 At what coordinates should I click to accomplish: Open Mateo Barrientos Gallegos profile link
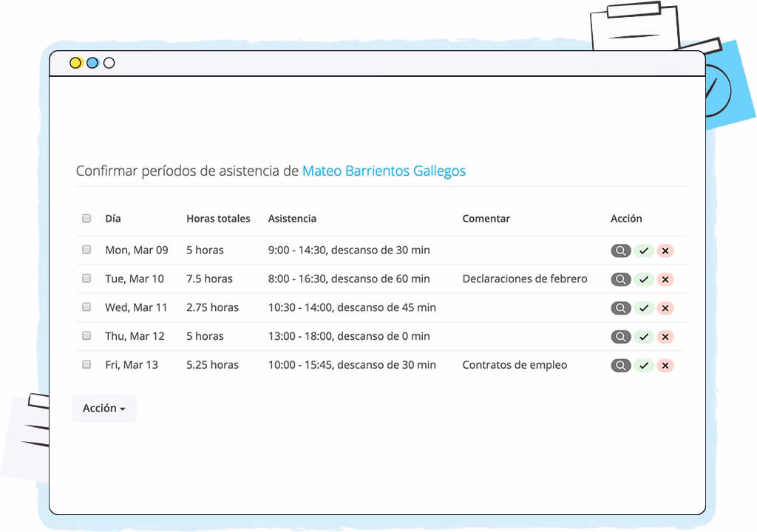[x=384, y=171]
